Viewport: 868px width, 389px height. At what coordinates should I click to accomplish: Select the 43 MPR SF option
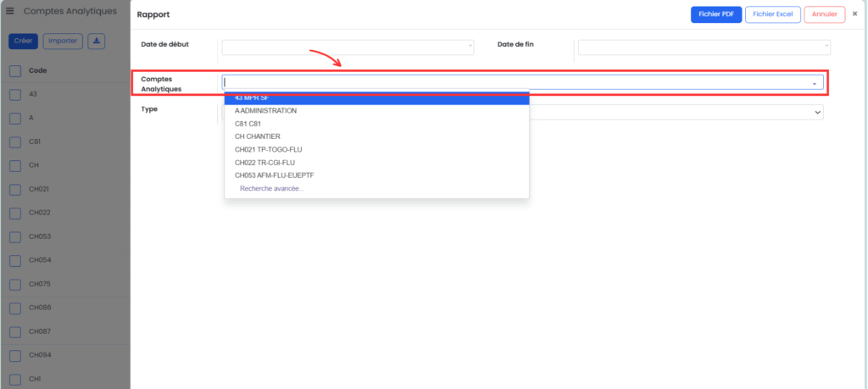pos(376,98)
